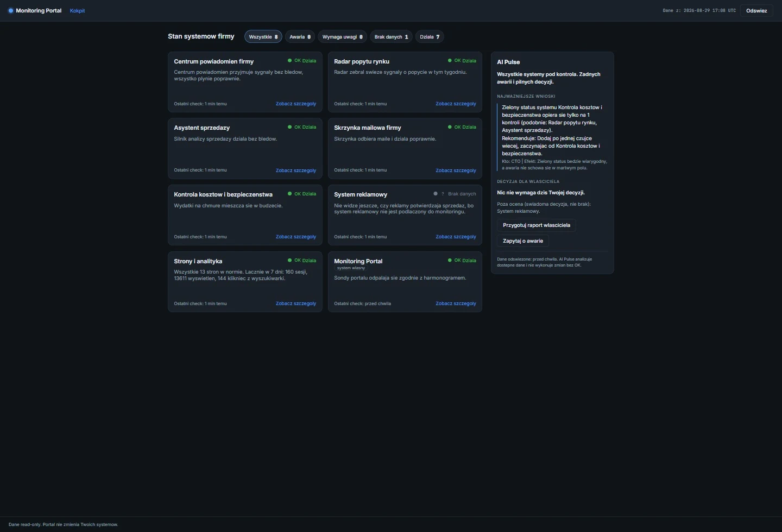Click green status dot on Monitoring Portal card
Viewport: 782px width, 532px height.
(x=450, y=261)
